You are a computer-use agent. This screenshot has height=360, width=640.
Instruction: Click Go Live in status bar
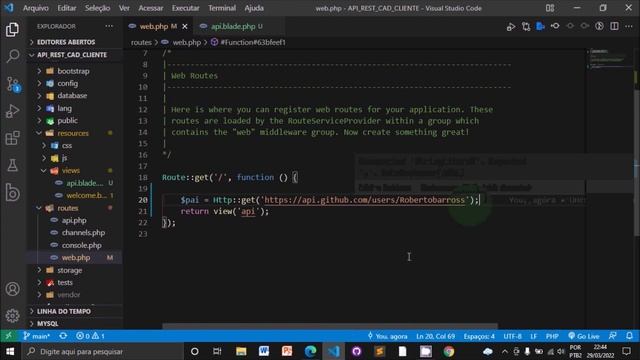[x=584, y=336]
